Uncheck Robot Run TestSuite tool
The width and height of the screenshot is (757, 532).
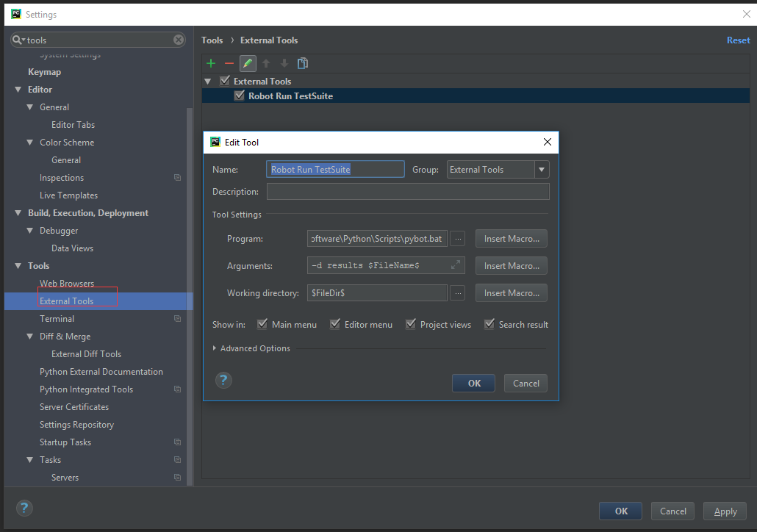point(239,96)
